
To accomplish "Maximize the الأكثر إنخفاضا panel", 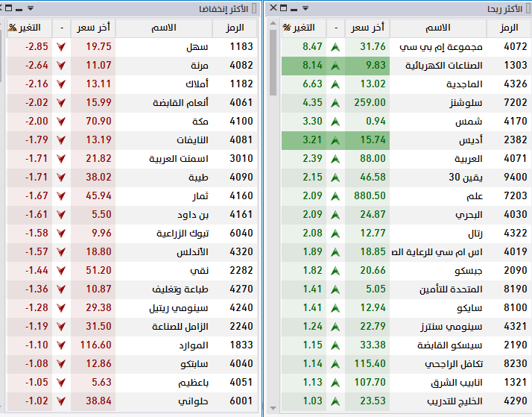I will (9, 7).
